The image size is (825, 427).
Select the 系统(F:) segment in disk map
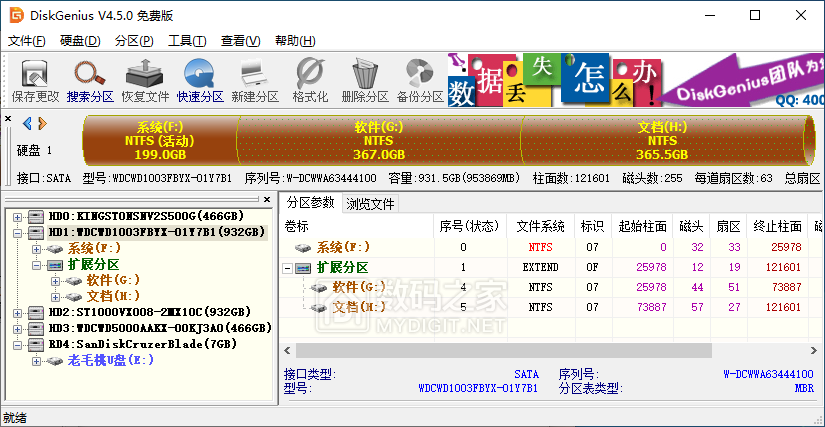tap(160, 141)
